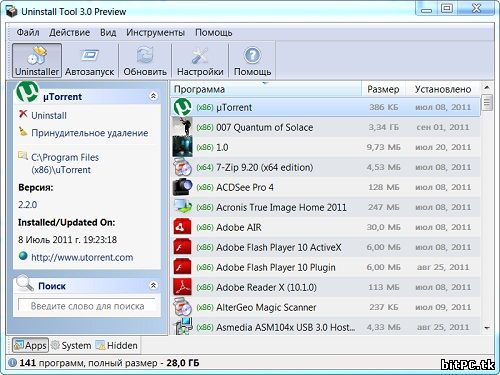The width and height of the screenshot is (500, 375).
Task: Open the C:\Program Files (x86)\uTorrent folder link
Action: point(65,163)
